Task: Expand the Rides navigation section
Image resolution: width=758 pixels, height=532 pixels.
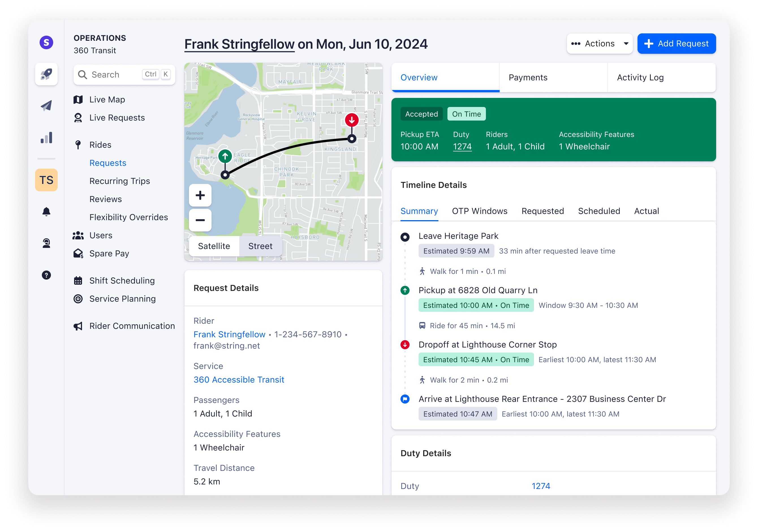Action: click(100, 145)
